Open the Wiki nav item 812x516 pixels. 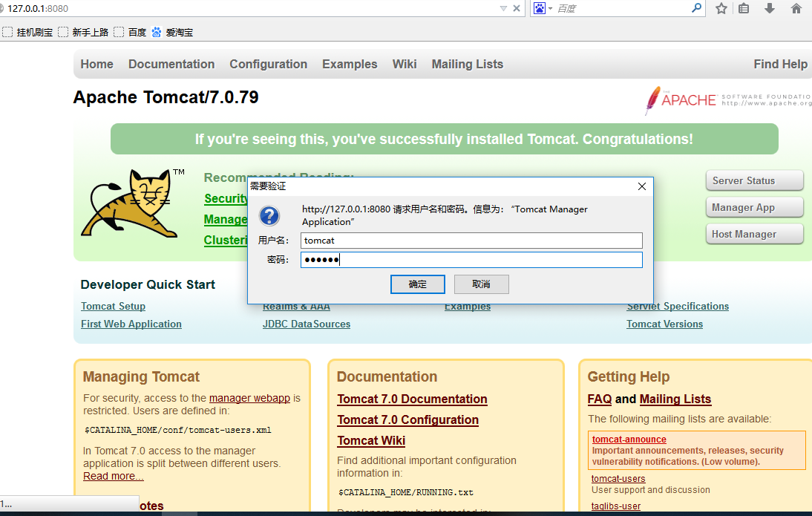405,65
